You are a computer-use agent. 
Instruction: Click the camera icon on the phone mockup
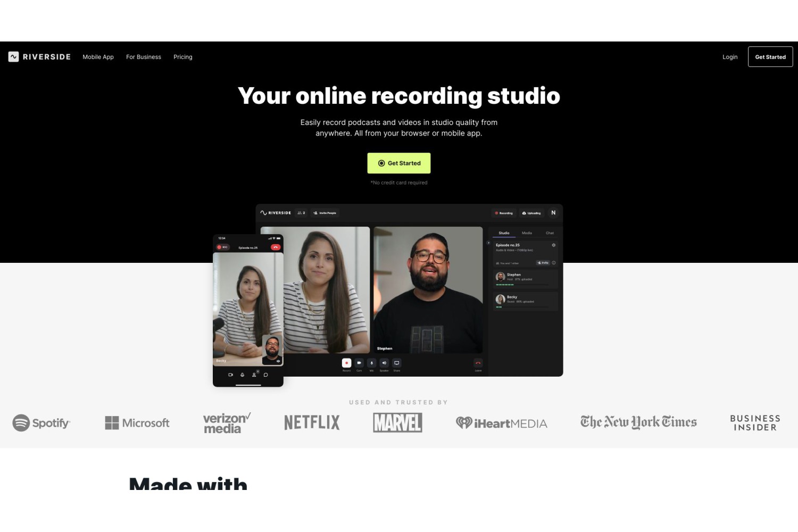230,375
